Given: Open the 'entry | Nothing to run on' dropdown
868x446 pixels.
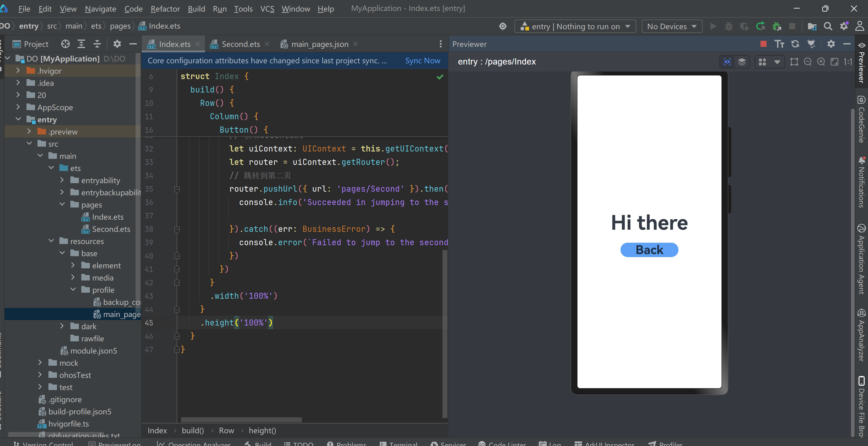Looking at the screenshot, I should (575, 26).
